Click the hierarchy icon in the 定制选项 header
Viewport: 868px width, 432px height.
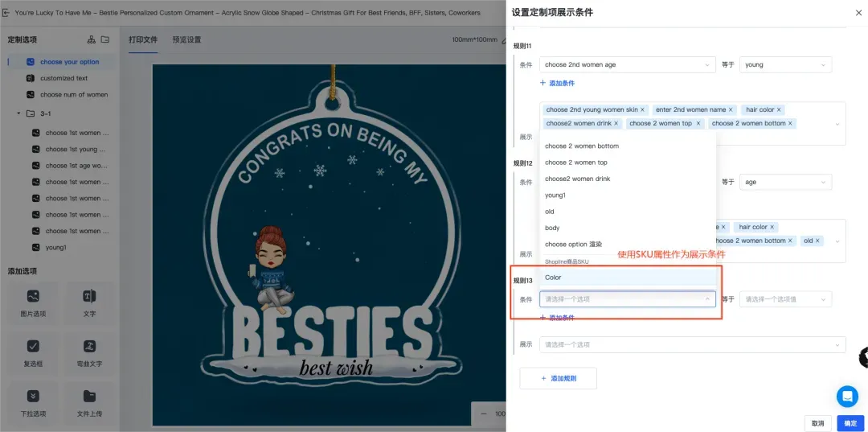[x=91, y=39]
